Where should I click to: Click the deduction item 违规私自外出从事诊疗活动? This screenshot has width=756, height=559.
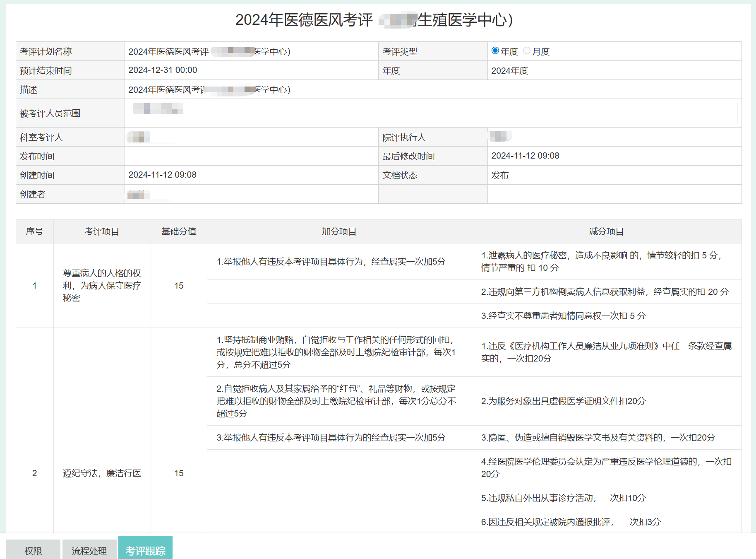click(x=563, y=498)
